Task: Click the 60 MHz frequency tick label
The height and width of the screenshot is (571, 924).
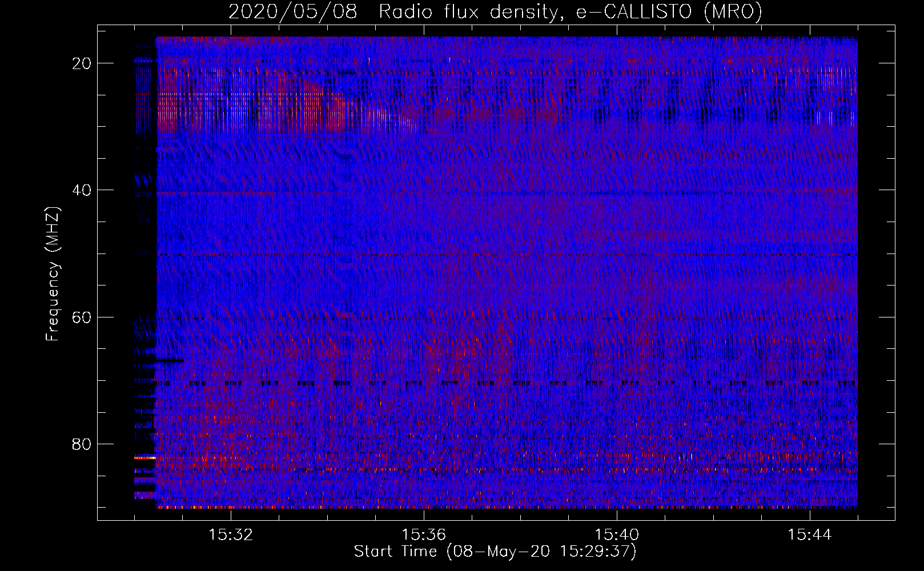Action: [x=82, y=317]
